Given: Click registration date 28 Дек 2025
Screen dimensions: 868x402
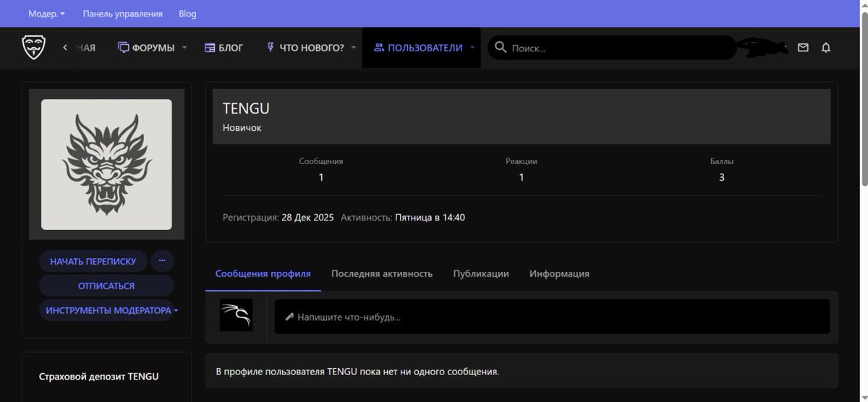Looking at the screenshot, I should [x=307, y=217].
